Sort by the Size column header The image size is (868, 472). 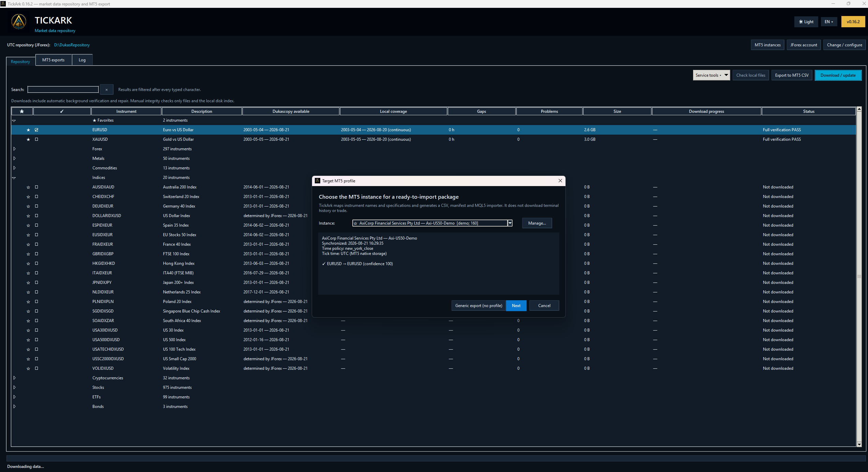point(617,111)
